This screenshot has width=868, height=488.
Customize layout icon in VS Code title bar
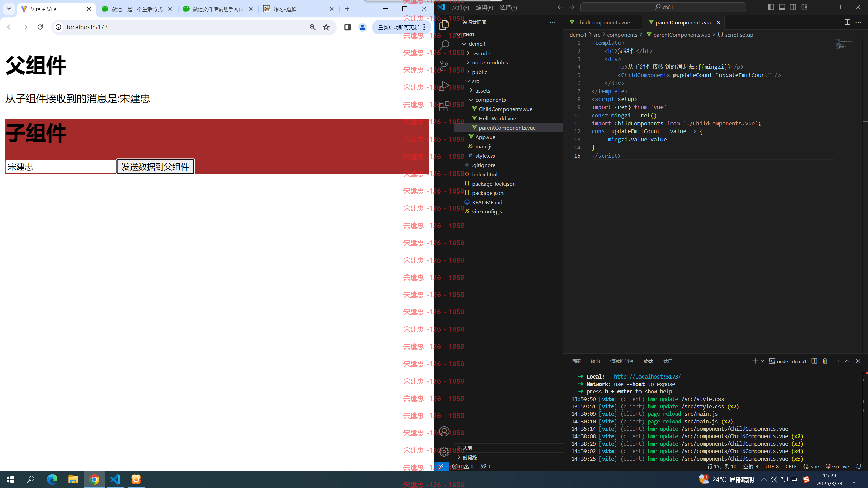(x=804, y=7)
